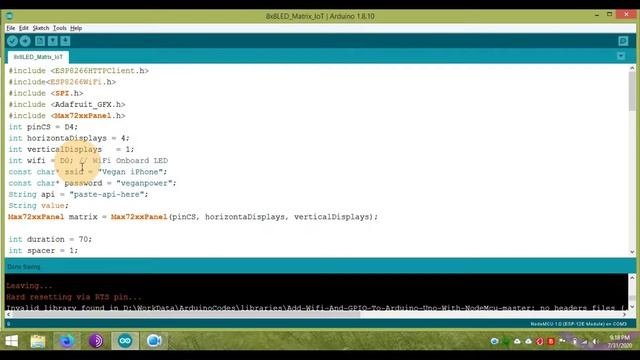The image size is (640, 360).
Task: Open a sketch using the Open icon
Action: click(x=53, y=41)
